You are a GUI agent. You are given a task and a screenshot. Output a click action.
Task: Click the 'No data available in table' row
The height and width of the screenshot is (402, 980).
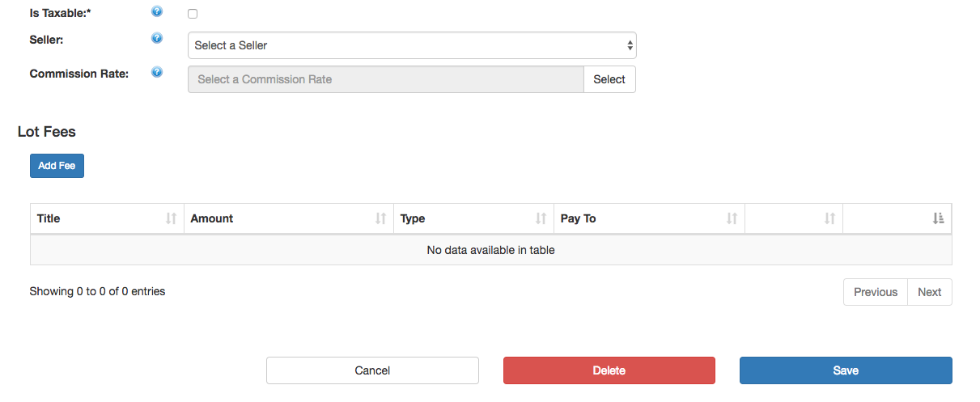(490, 250)
